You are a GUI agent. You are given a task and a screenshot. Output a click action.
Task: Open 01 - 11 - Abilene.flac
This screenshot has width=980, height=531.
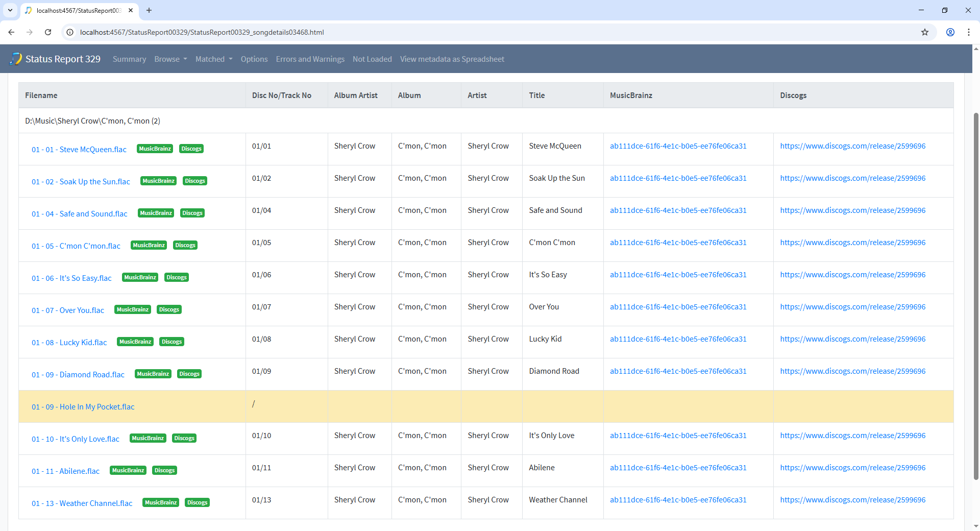[65, 471]
